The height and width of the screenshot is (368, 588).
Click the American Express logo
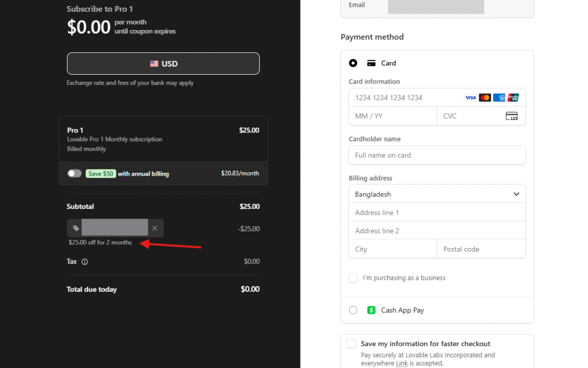(499, 98)
